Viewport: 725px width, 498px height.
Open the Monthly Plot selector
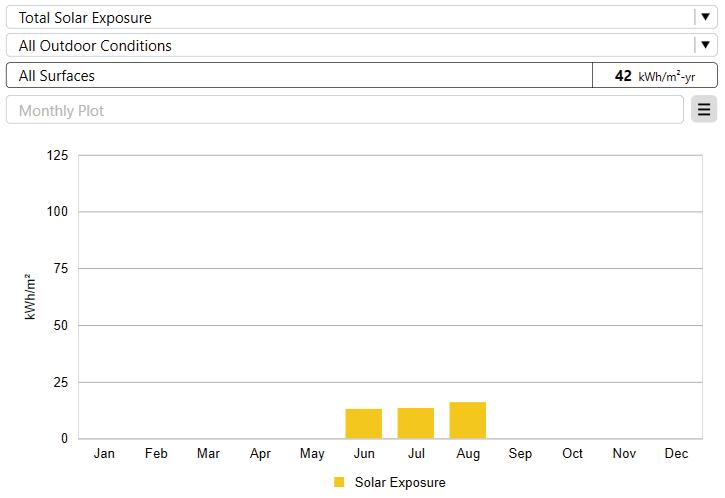345,110
